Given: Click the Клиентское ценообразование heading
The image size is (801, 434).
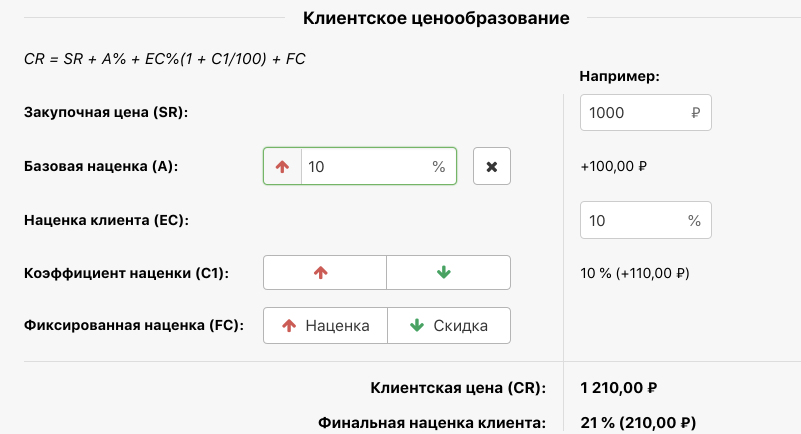Looking at the screenshot, I should 436,18.
